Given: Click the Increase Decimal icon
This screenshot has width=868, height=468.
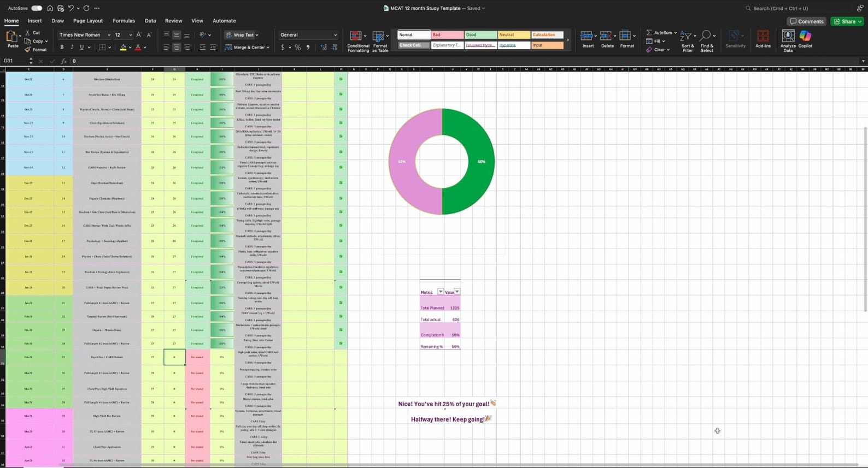Looking at the screenshot, I should click(324, 48).
